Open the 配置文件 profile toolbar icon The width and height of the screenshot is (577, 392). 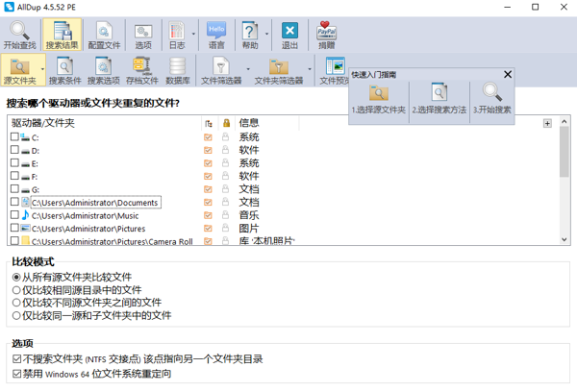(104, 36)
